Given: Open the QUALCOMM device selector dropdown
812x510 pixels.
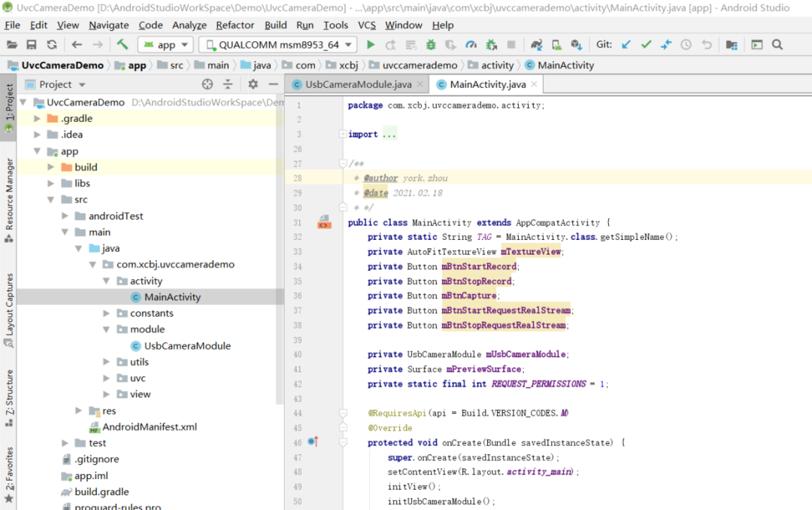Looking at the screenshot, I should [x=277, y=45].
